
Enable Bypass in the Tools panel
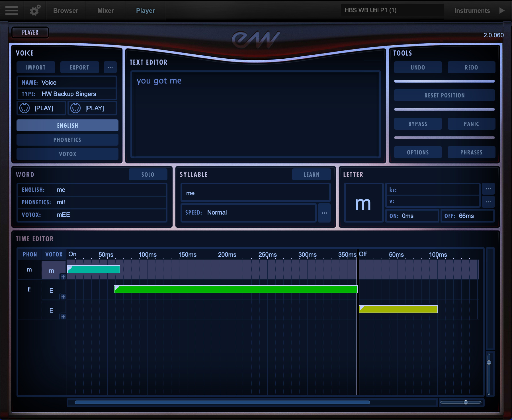tap(417, 124)
